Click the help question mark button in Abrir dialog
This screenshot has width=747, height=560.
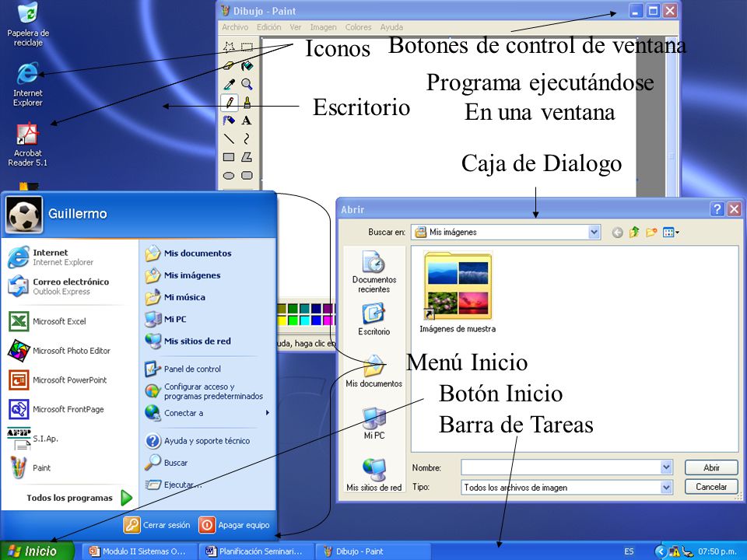click(717, 208)
